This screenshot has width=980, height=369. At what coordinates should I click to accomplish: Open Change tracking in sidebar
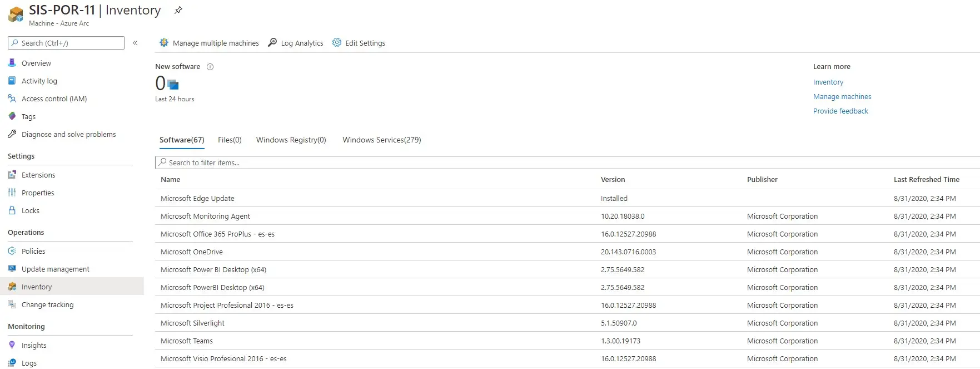[47, 305]
